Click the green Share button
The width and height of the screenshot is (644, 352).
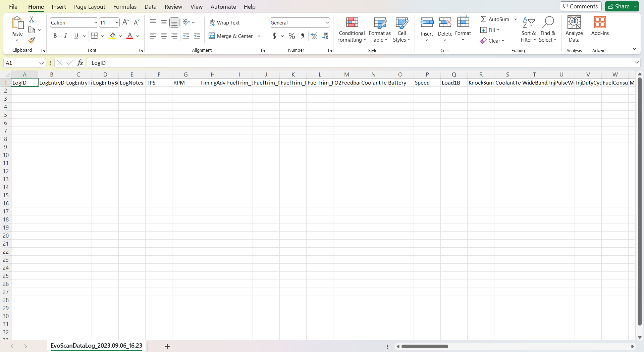619,6
